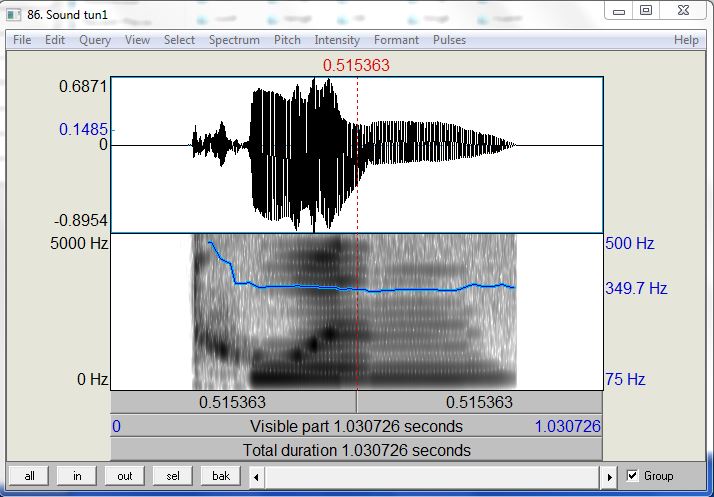The image size is (714, 497).
Task: Open the View menu
Action: (x=137, y=40)
